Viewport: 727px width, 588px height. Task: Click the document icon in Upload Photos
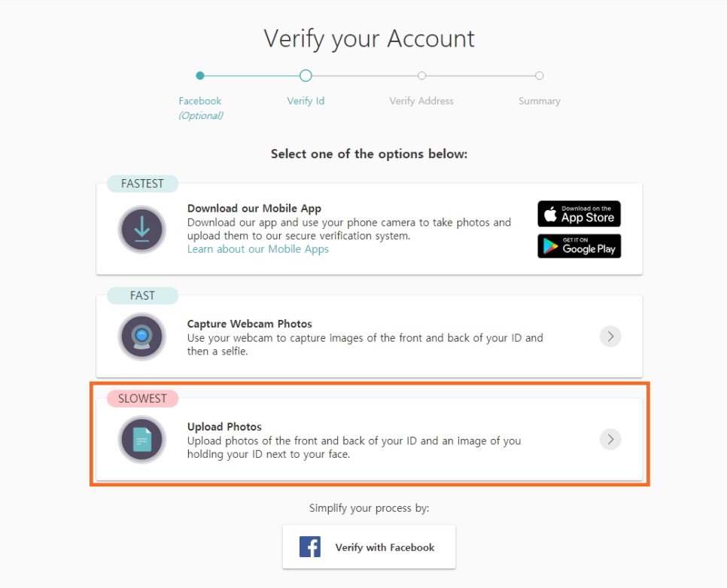pos(141,439)
